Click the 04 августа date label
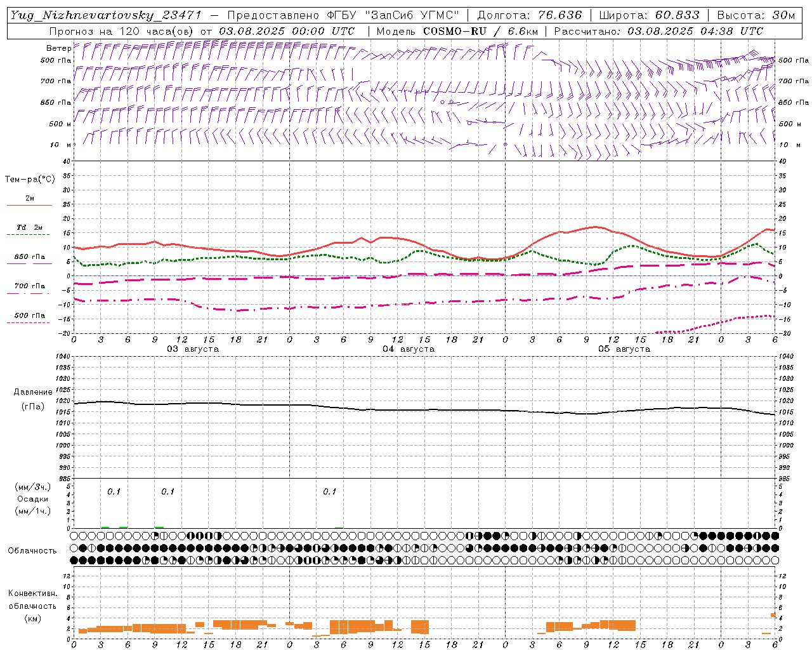The width and height of the screenshot is (812, 650). tap(409, 349)
